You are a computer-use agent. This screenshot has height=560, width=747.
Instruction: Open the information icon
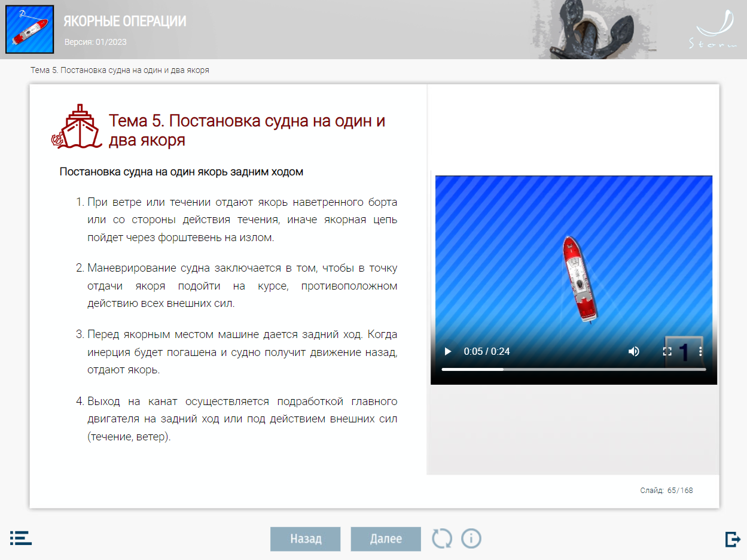click(471, 538)
